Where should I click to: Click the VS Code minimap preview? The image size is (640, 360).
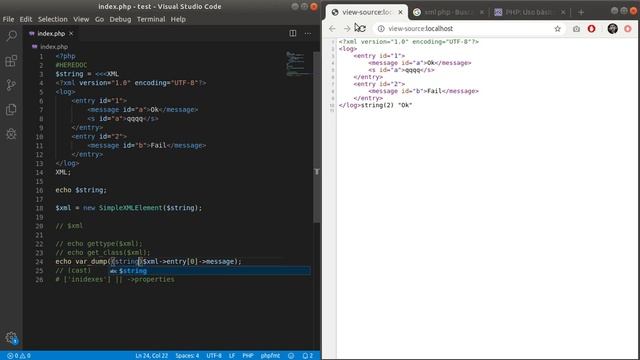[x=299, y=64]
